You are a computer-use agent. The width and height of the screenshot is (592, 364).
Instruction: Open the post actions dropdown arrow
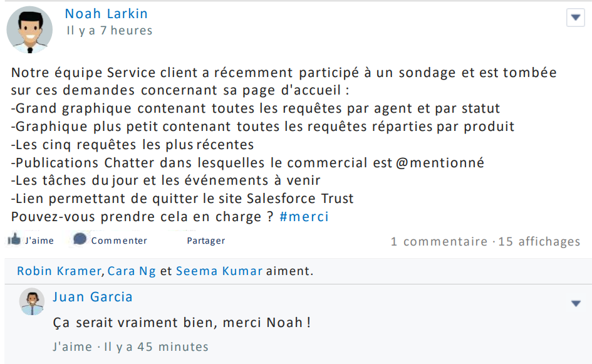point(575,18)
